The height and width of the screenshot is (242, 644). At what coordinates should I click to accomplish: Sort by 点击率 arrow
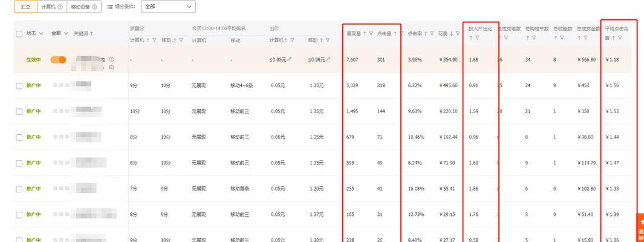pos(426,34)
